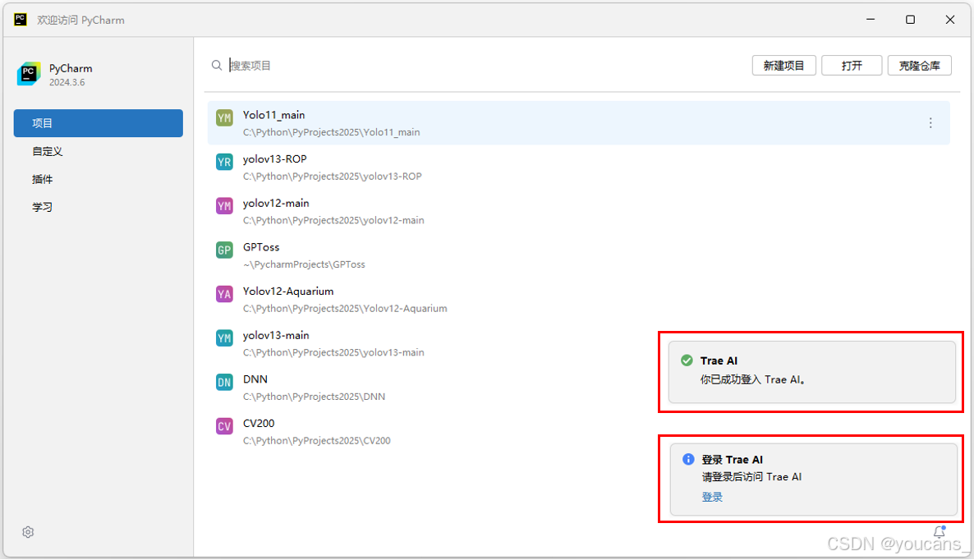Open the Yolov12-Aquarium project

click(x=578, y=299)
